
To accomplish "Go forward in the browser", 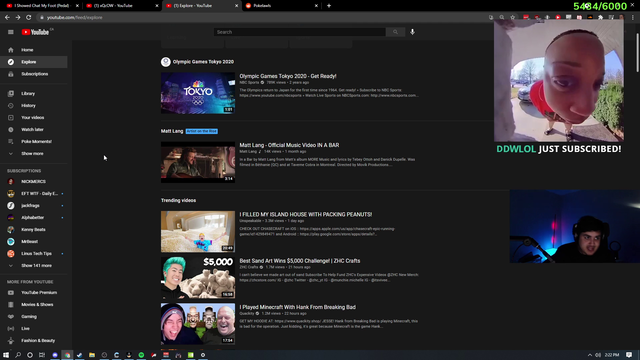I will click(x=18, y=18).
